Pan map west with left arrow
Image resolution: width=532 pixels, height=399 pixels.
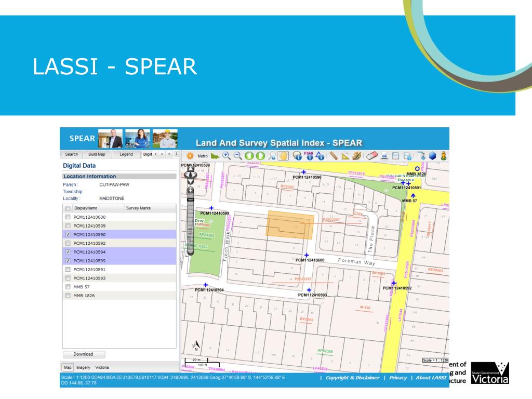(186, 175)
